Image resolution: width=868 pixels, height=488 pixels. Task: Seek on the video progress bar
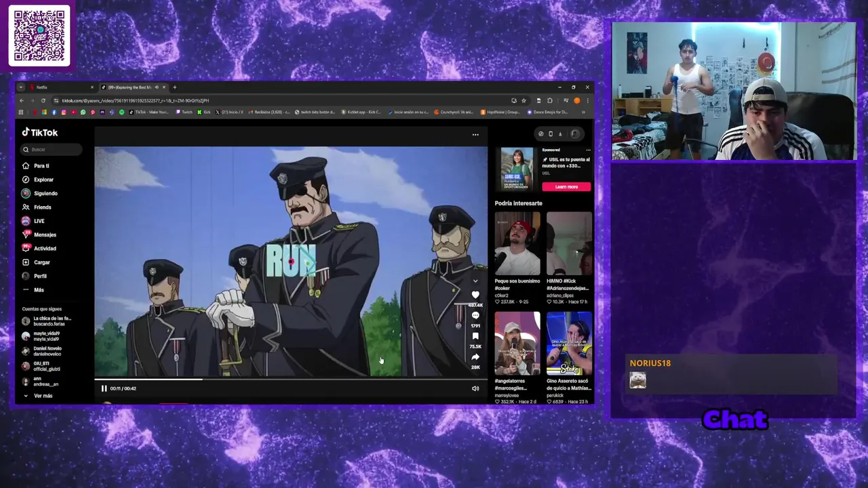click(x=290, y=379)
